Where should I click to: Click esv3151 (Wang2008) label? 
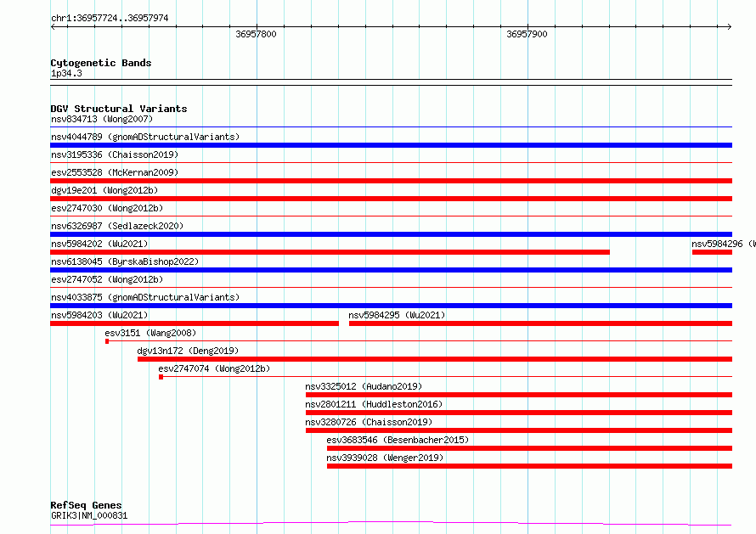(150, 333)
